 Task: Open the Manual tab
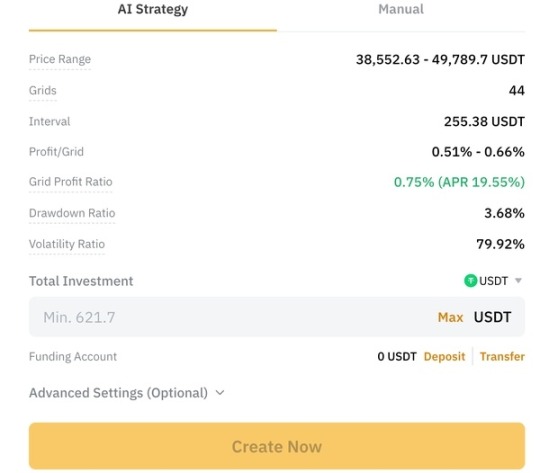[x=401, y=9]
